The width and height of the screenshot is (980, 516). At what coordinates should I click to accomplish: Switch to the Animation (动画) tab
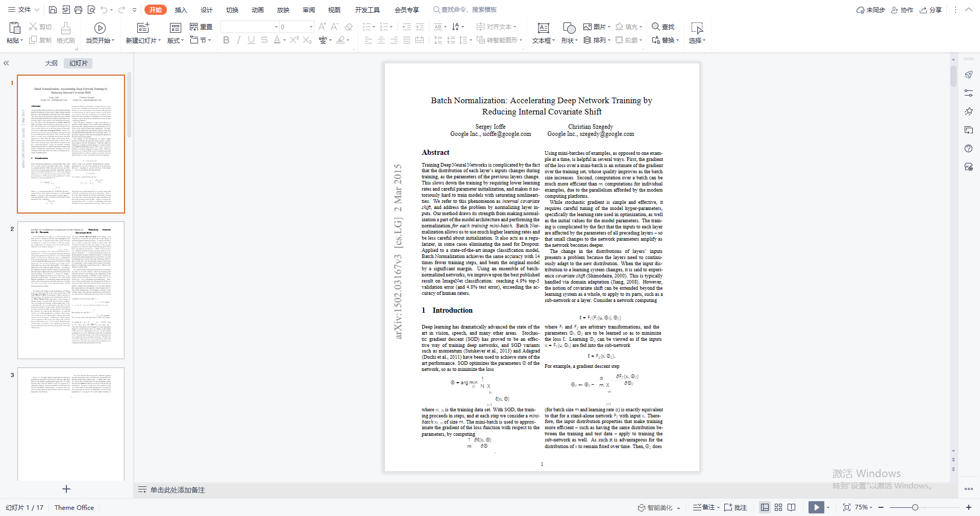coord(258,10)
